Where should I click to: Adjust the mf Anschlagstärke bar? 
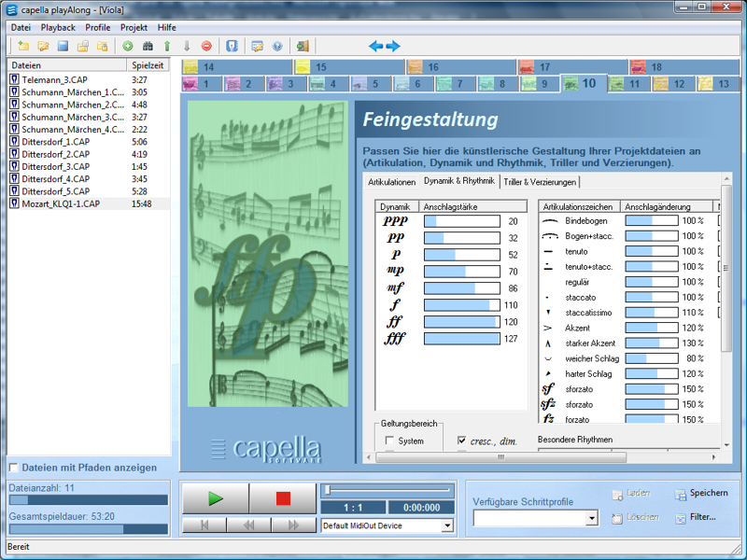point(462,288)
